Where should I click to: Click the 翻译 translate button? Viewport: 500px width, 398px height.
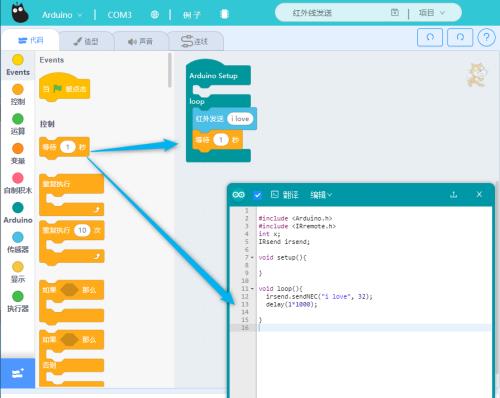(284, 195)
